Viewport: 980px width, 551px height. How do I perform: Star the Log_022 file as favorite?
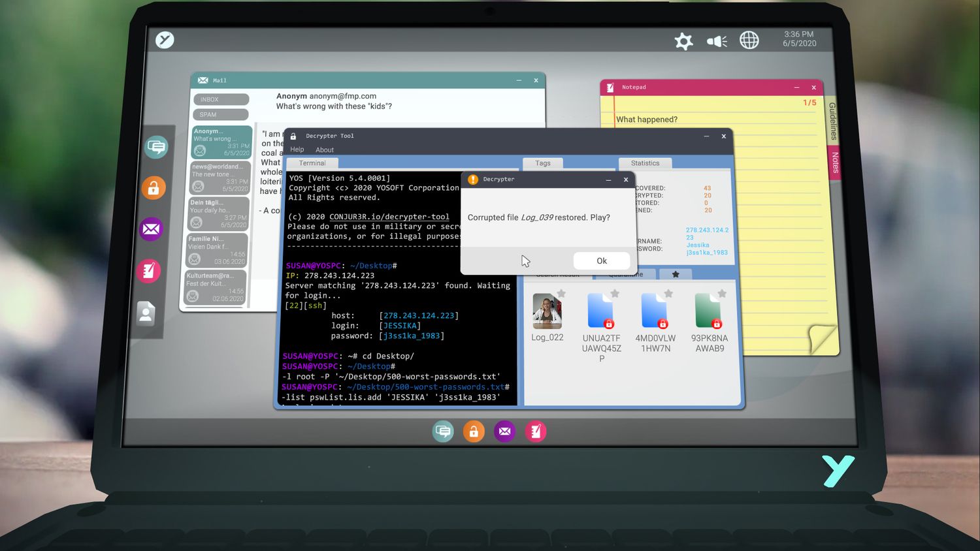pos(561,294)
